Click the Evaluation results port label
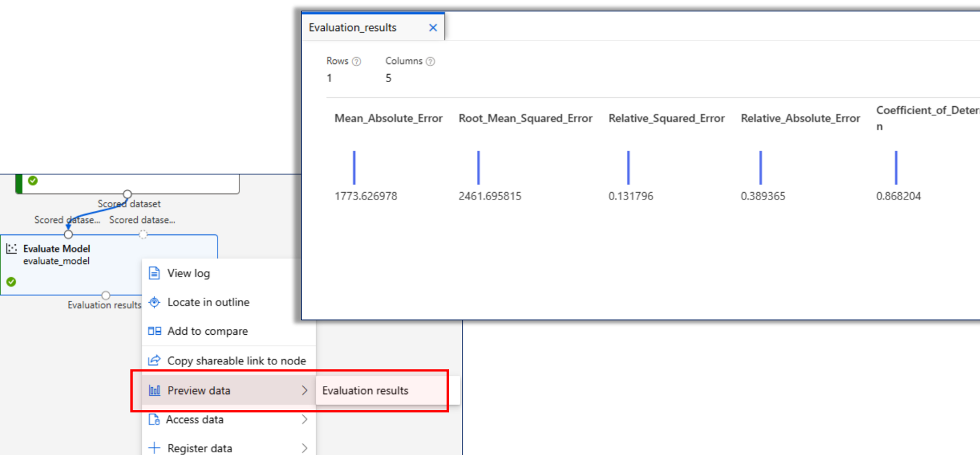Image resolution: width=980 pixels, height=455 pixels. 104,305
